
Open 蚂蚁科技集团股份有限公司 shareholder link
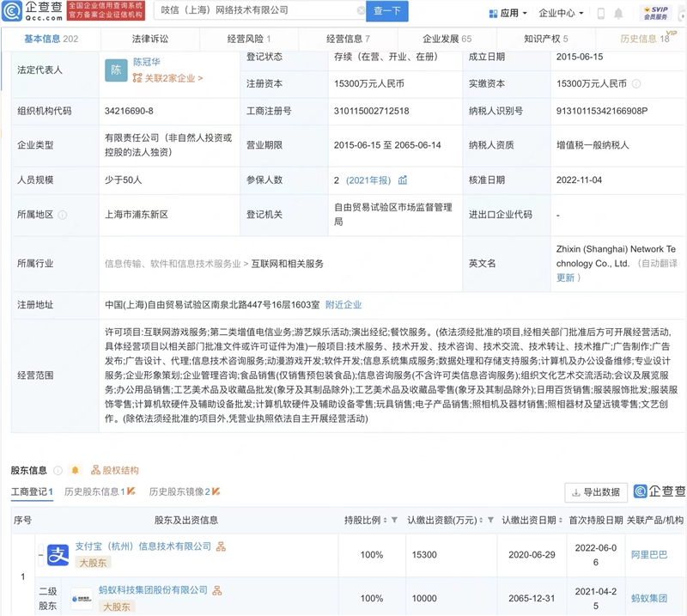pyautogui.click(x=154, y=590)
